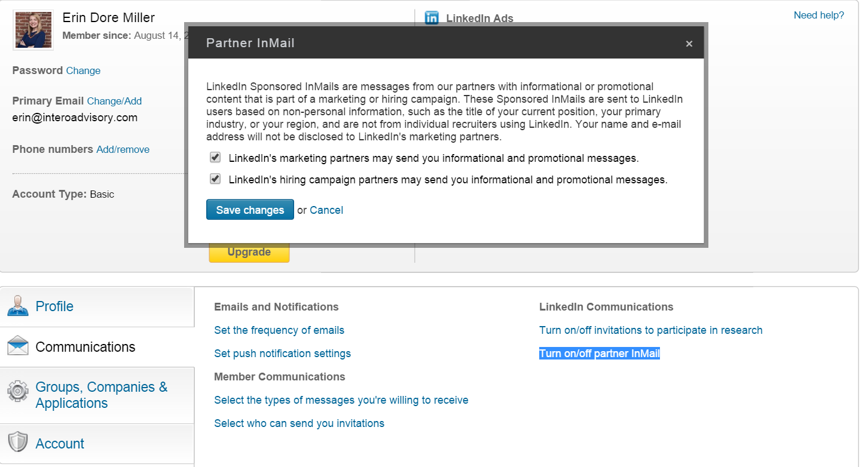The image size is (868, 467).
Task: Open the Profile settings tab
Action: coord(54,306)
